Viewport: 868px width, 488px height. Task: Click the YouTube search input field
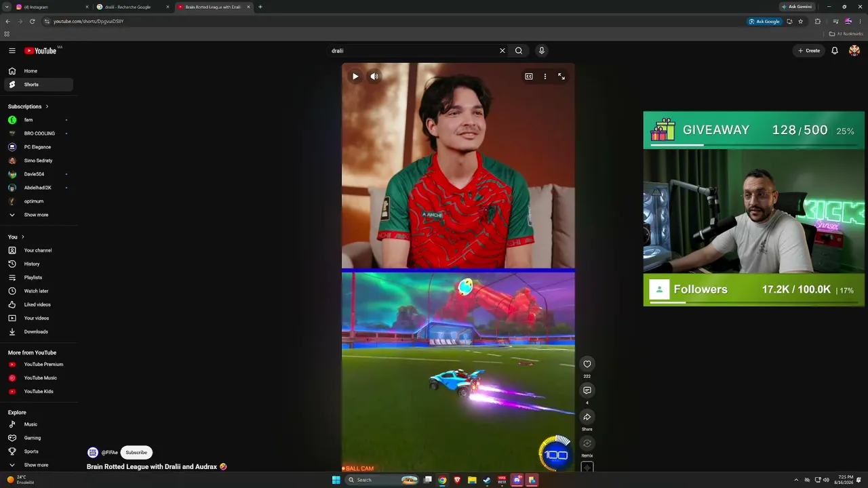click(x=414, y=51)
